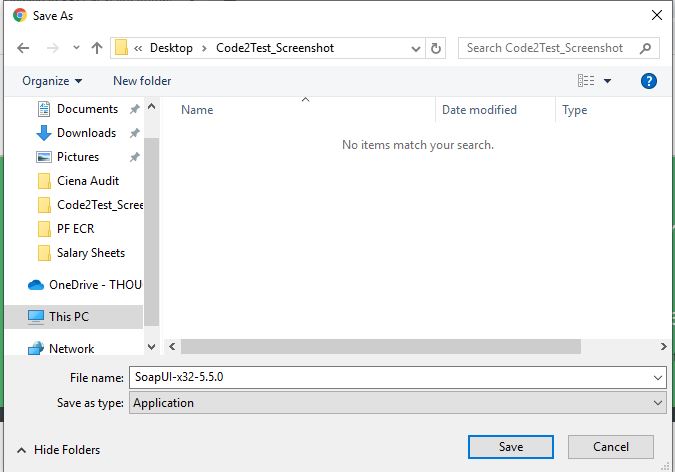Click navigation pane scroll up arrow

tap(152, 106)
